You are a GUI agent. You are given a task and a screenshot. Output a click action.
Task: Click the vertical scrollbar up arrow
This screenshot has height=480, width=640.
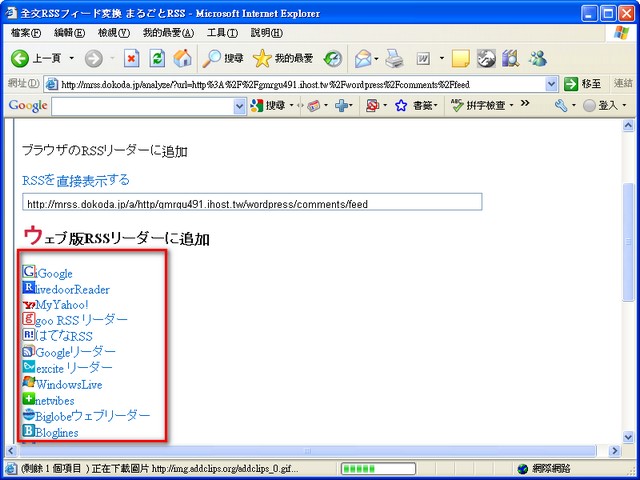tap(628, 125)
